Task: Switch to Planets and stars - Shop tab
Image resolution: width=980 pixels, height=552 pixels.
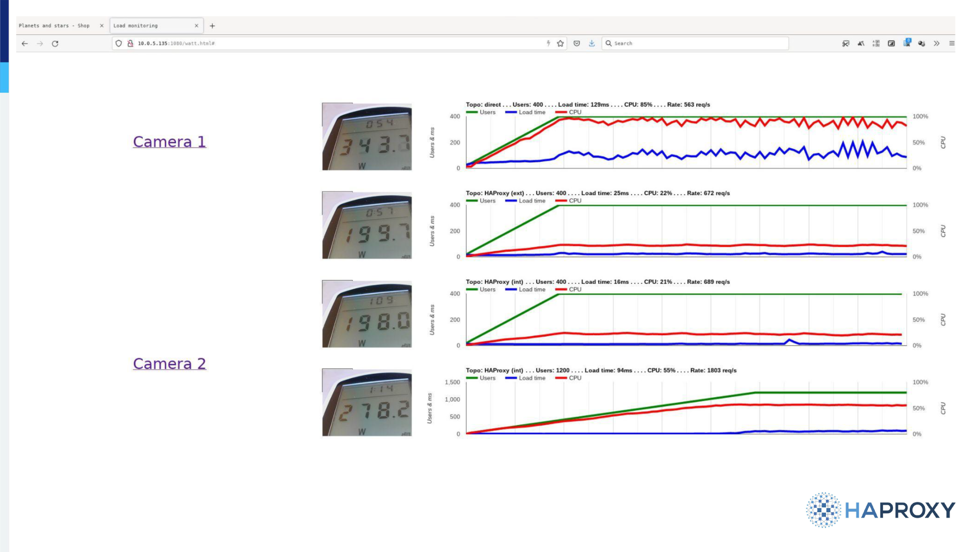Action: (x=54, y=26)
